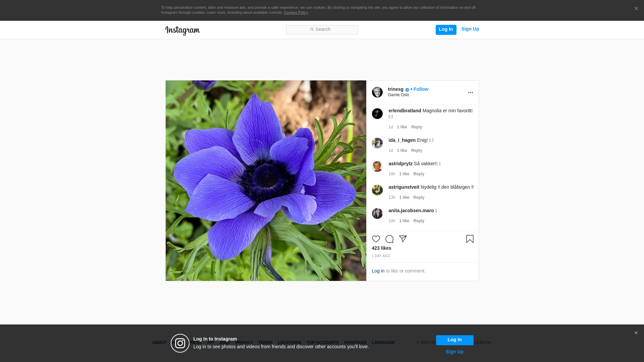Open ida_i_hagen's avatar

[x=377, y=143]
